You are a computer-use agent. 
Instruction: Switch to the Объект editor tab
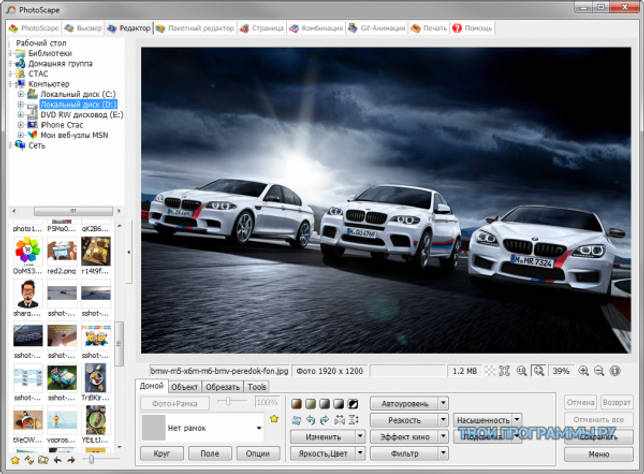(x=185, y=387)
